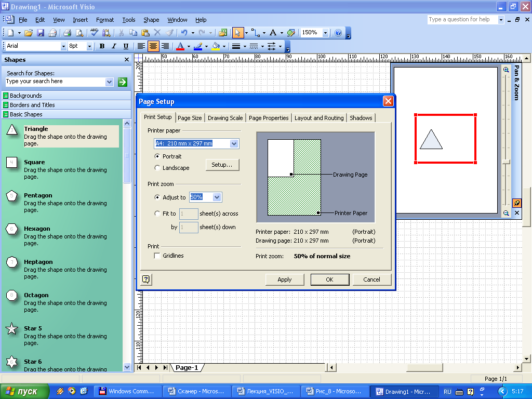Select the Adjust to radio button
Image resolution: width=532 pixels, height=399 pixels.
click(157, 197)
